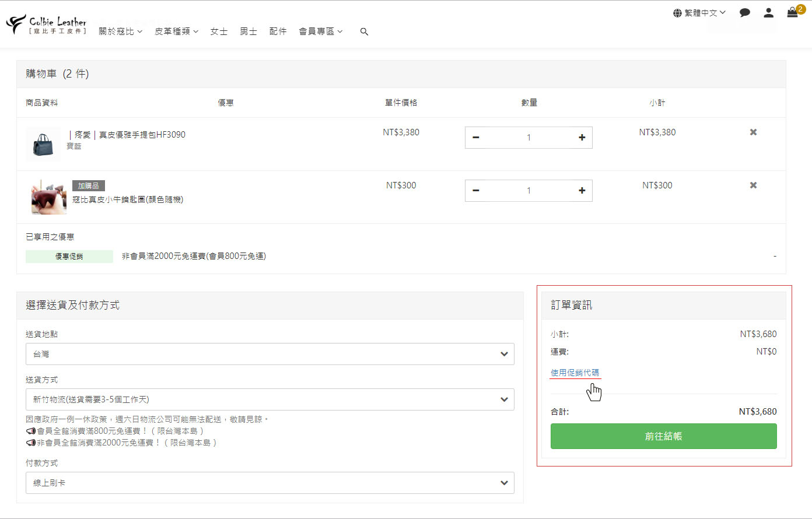
Task: Open the 送貨方式 shipping method dropdown
Action: 269,399
